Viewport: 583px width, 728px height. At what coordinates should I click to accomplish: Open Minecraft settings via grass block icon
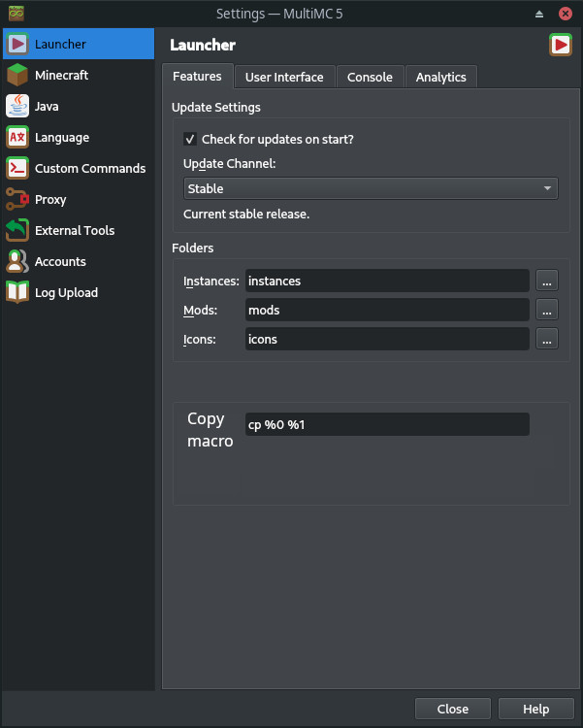(17, 75)
